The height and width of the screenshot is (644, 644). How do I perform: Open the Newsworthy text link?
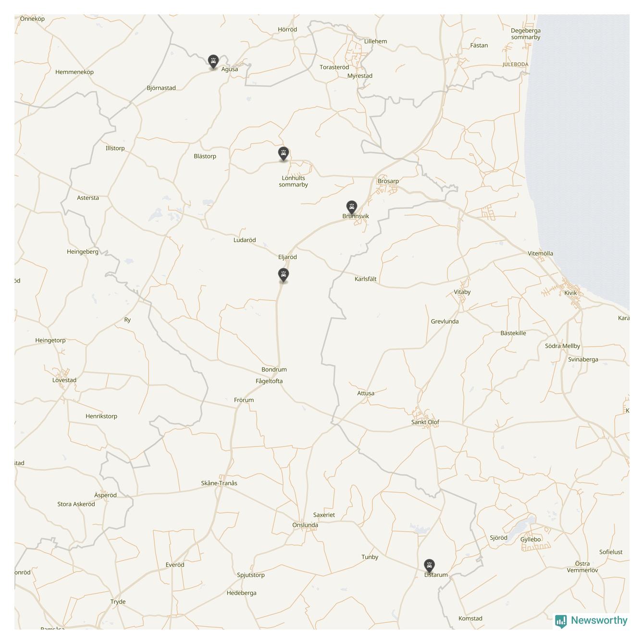tap(599, 620)
